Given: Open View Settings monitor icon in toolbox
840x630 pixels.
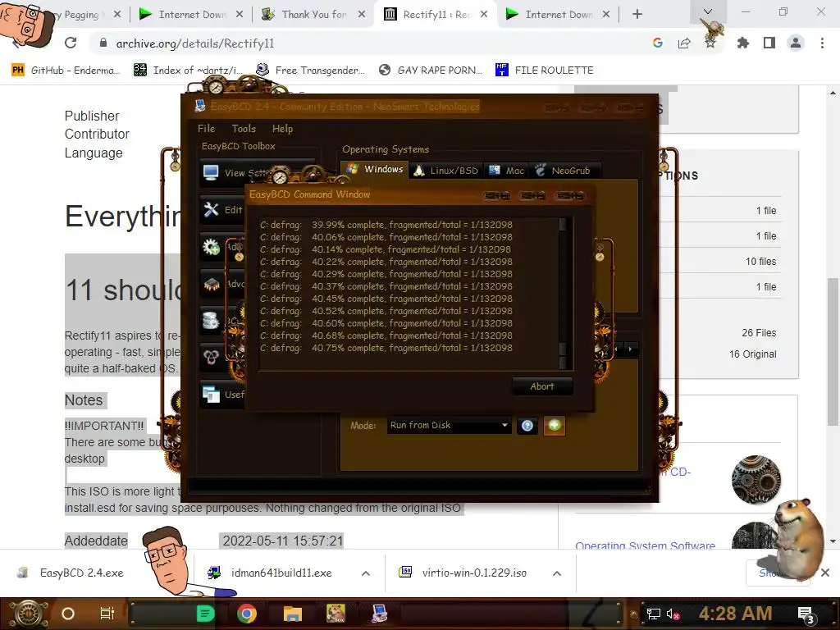Looking at the screenshot, I should coord(211,172).
